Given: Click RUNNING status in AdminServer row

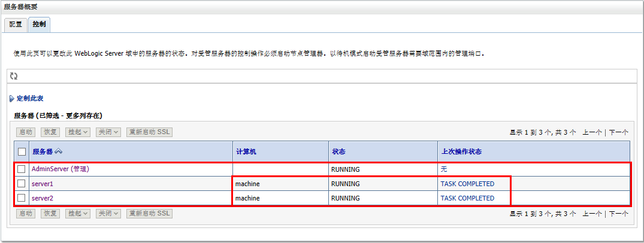Looking at the screenshot, I should click(346, 169).
